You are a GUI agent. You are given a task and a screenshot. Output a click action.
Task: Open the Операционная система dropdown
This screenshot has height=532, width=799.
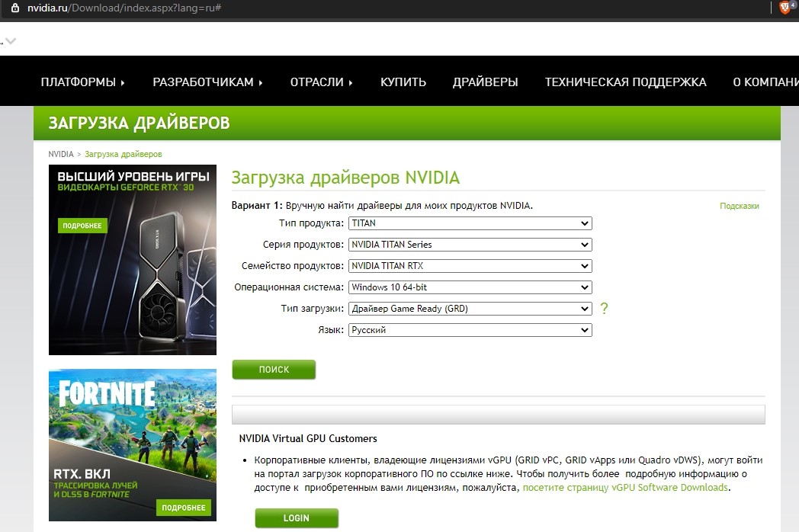(470, 287)
